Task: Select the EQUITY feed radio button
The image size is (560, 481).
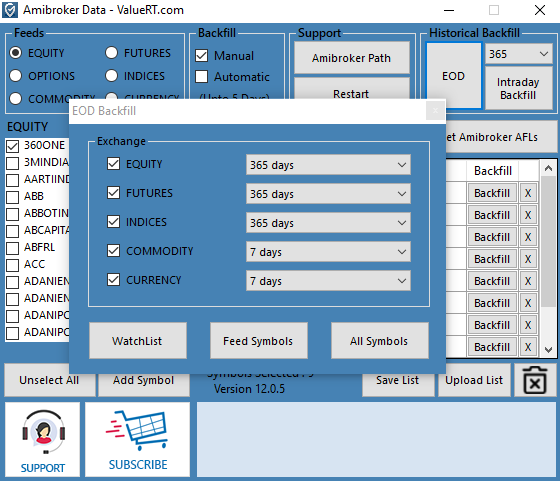Action: pos(15,52)
